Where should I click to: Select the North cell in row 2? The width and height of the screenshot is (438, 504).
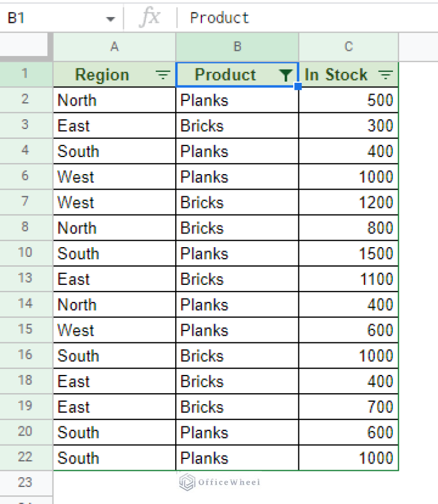point(114,100)
